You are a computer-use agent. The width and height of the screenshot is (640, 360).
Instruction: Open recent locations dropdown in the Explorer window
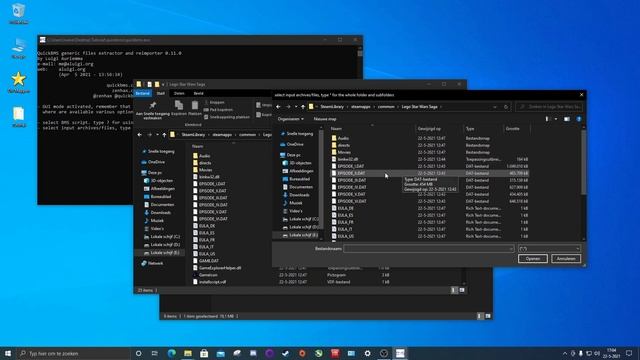(157, 135)
